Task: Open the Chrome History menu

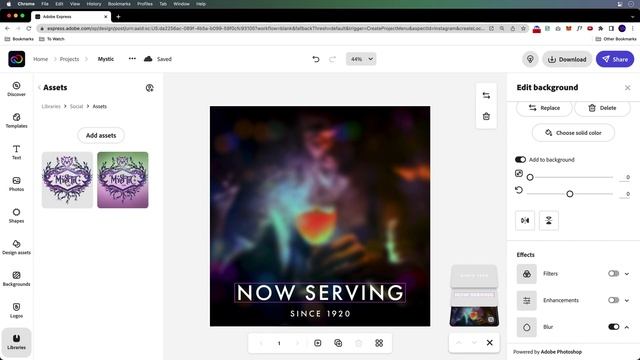Action: 93,4
